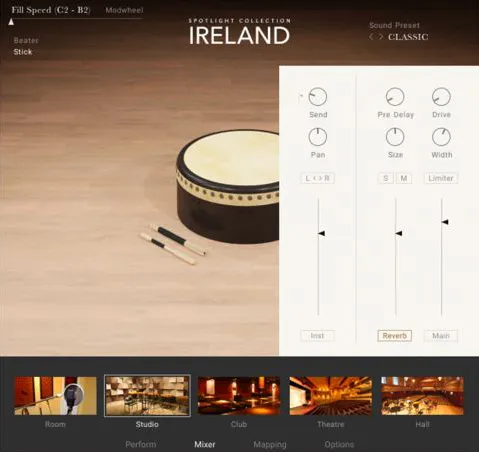
Task: Choose the Room reverb thumbnail
Action: [55, 396]
